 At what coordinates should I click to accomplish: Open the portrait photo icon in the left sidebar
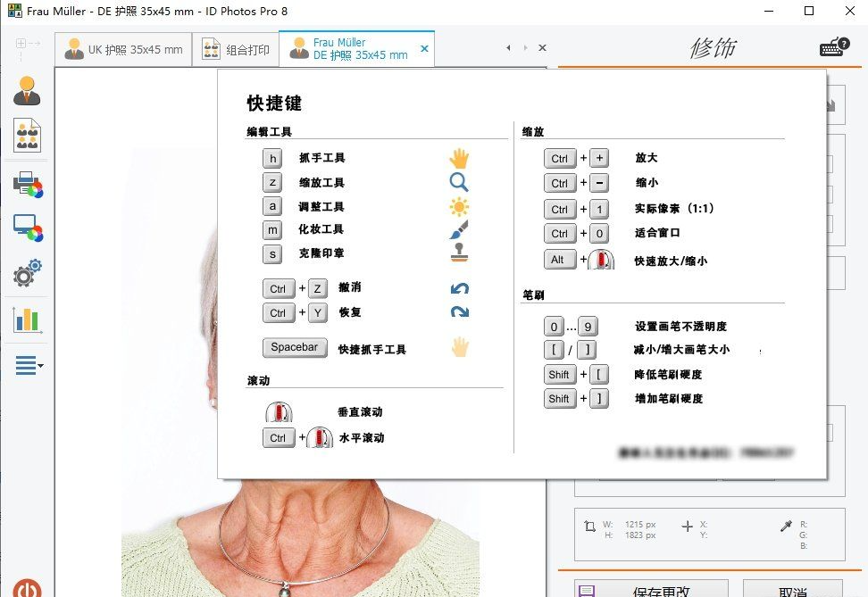pyautogui.click(x=26, y=92)
